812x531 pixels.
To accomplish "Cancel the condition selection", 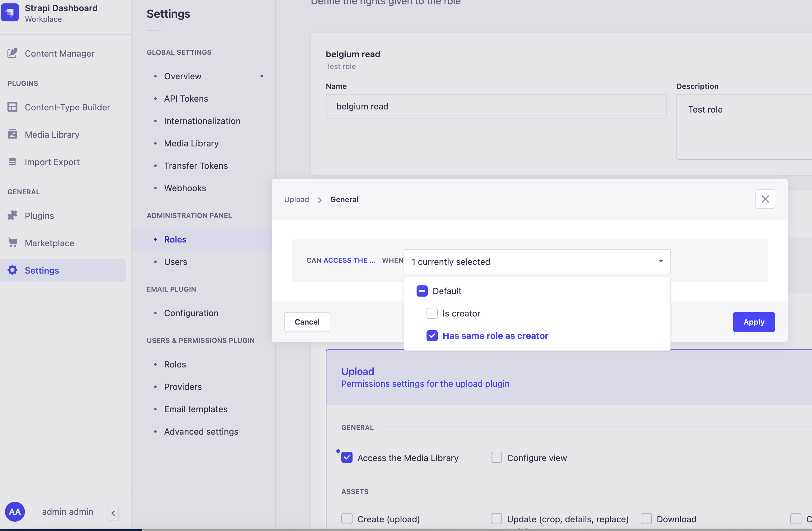I will [307, 322].
